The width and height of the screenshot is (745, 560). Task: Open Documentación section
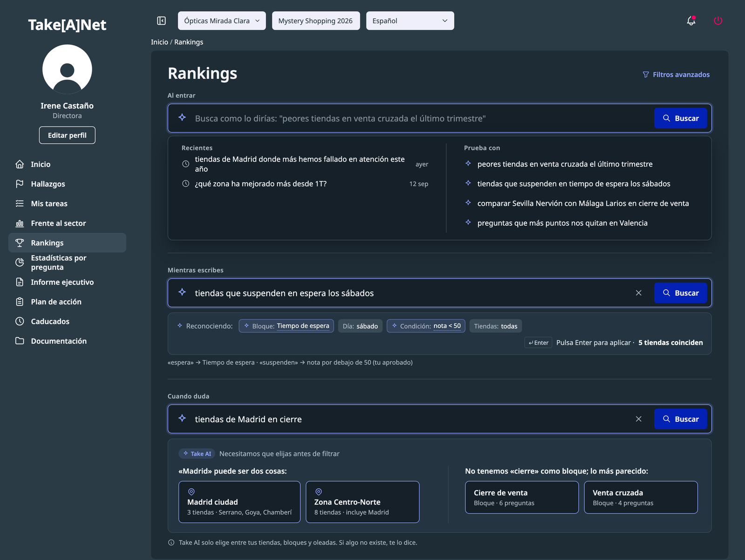pyautogui.click(x=67, y=341)
